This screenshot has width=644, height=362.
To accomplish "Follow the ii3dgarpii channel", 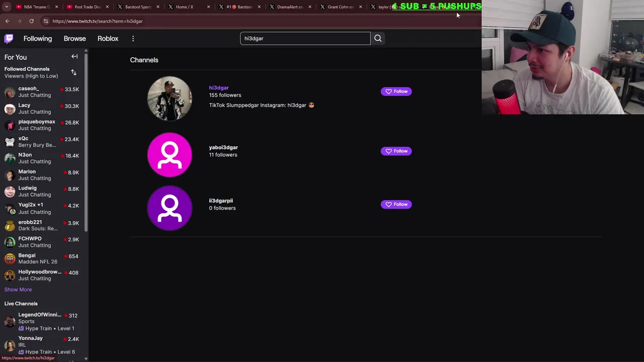I will pos(396,204).
